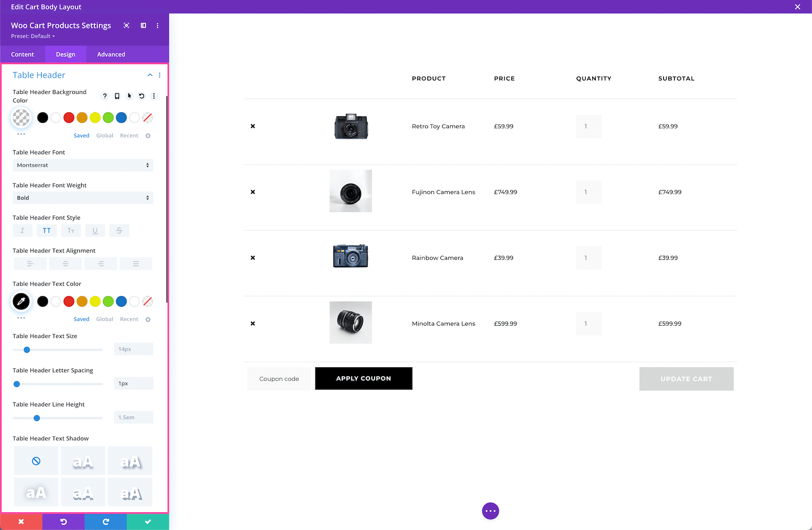The width and height of the screenshot is (812, 530).
Task: Switch to the Advanced tab
Action: tap(111, 54)
